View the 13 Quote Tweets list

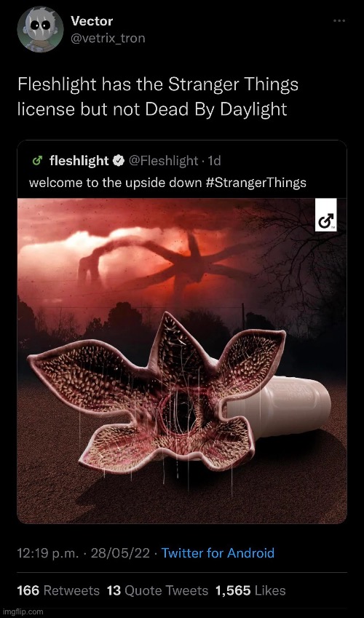coord(157,590)
